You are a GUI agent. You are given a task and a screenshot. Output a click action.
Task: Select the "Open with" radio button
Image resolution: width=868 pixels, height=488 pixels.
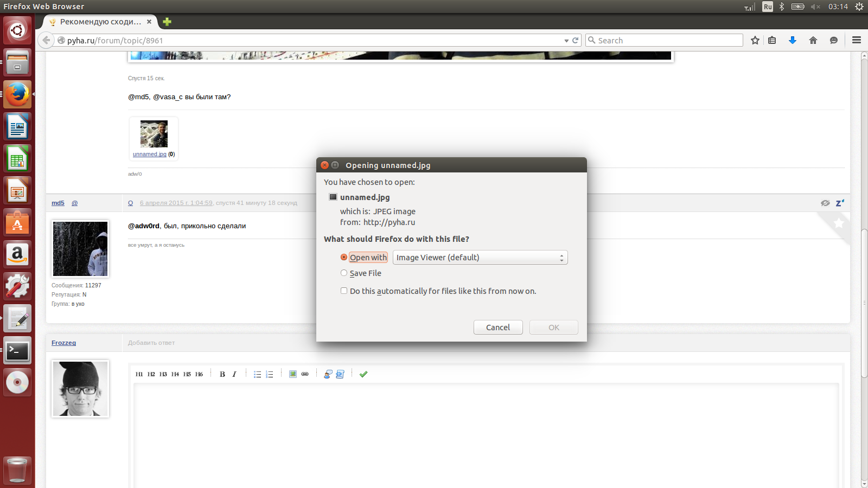coord(344,258)
